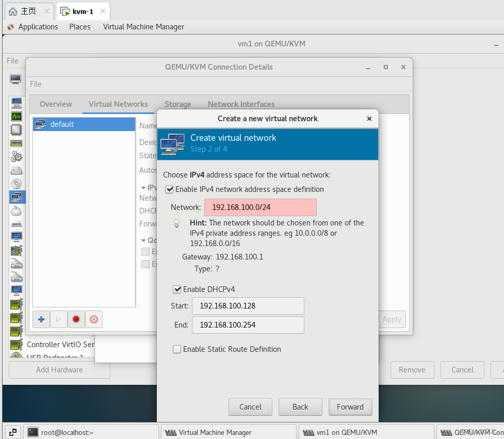Switch to the Storage tab
Screen dimensions: 504x439
pyautogui.click(x=178, y=104)
